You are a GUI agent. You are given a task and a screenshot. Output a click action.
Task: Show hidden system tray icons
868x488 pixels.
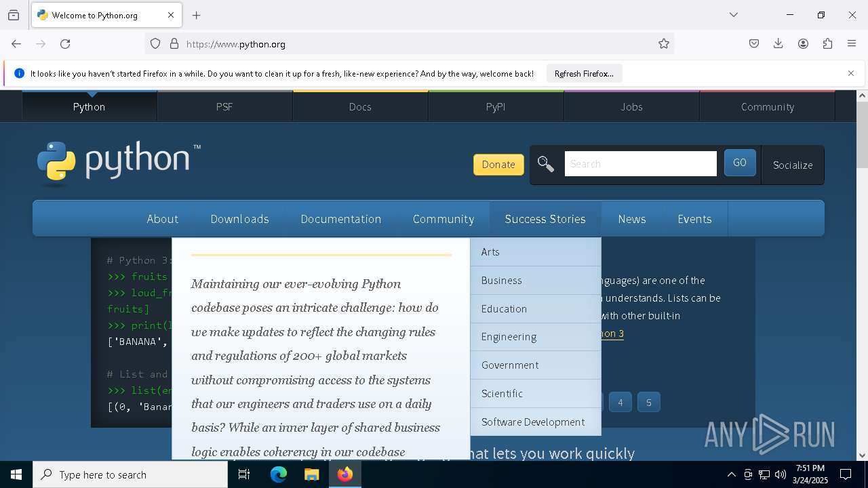point(731,474)
